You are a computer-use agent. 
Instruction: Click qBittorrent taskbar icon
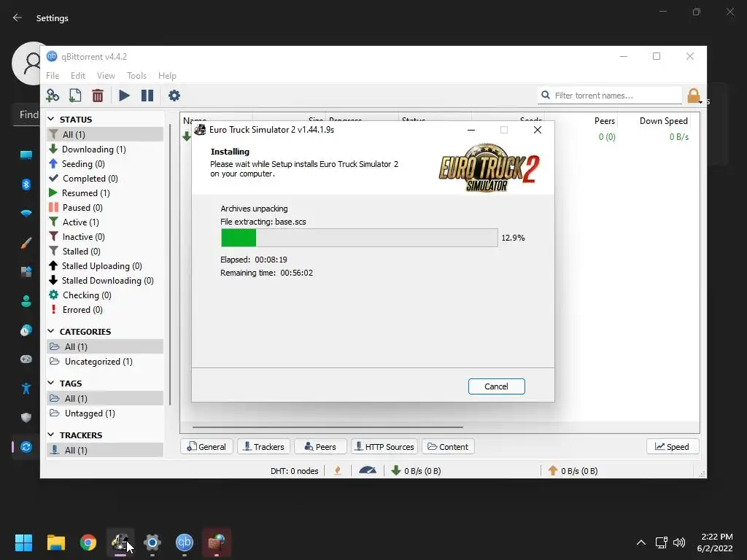185,542
